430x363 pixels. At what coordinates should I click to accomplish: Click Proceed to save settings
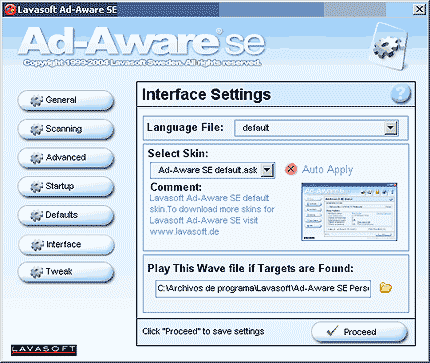pyautogui.click(x=359, y=332)
